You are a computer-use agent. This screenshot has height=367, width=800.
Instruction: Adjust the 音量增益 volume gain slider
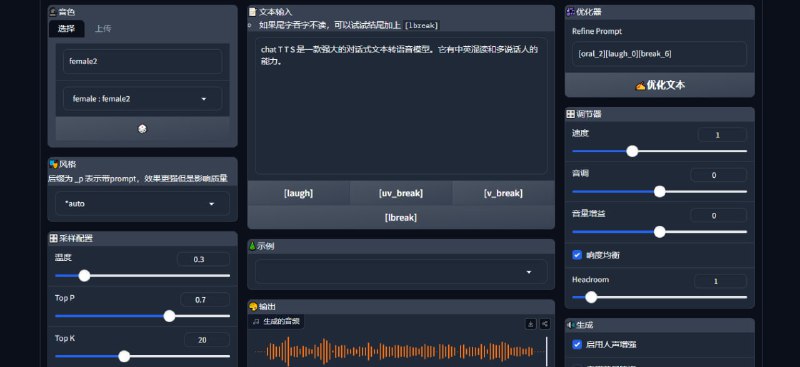coord(660,232)
